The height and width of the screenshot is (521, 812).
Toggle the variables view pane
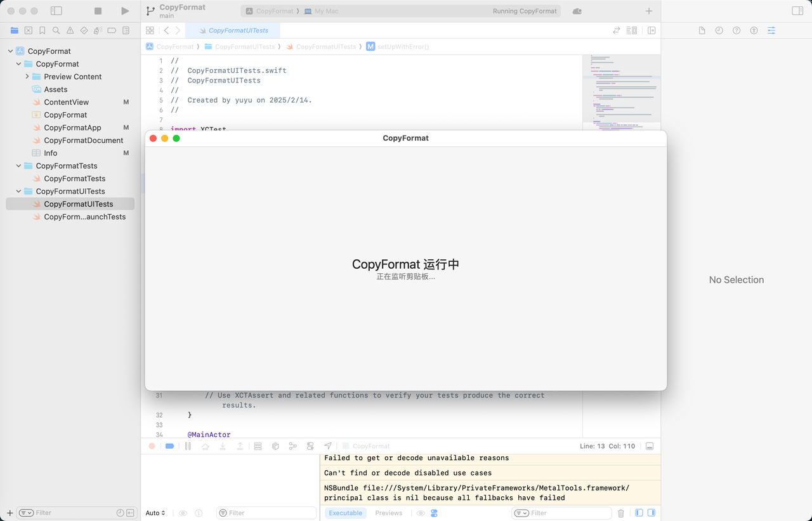tap(639, 513)
